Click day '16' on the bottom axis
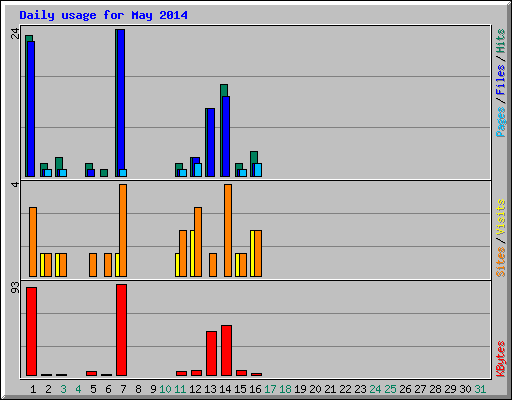 pos(255,389)
